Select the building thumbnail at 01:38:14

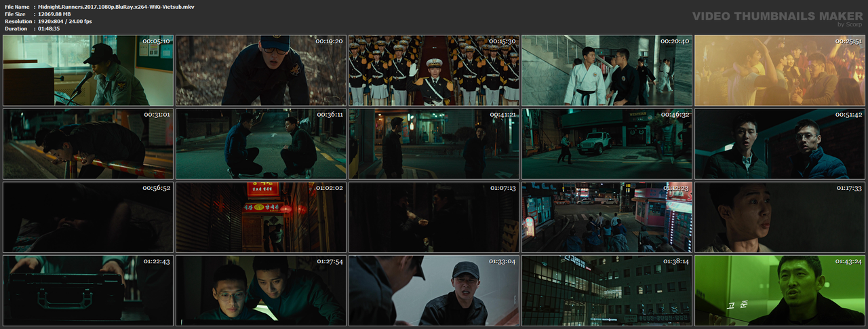click(607, 290)
